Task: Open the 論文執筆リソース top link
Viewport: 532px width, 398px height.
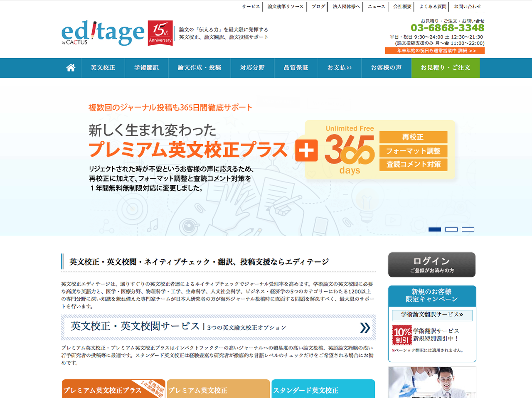Action: 286,7
